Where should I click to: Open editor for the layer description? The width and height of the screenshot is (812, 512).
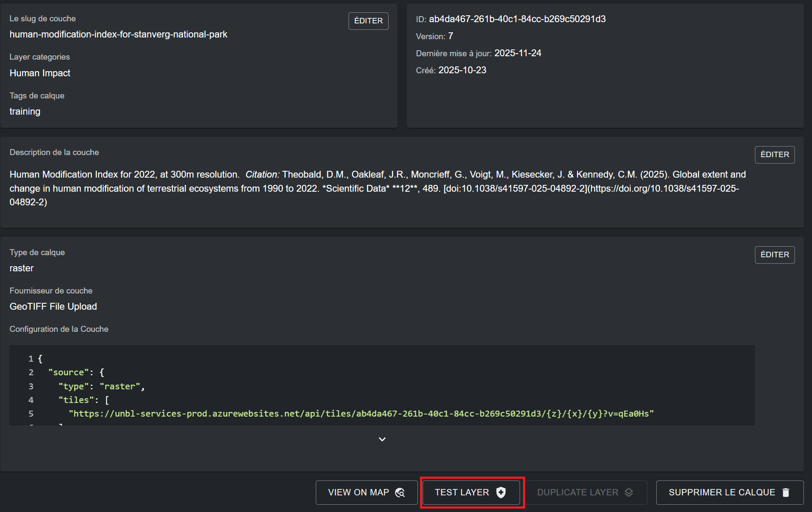coord(774,155)
